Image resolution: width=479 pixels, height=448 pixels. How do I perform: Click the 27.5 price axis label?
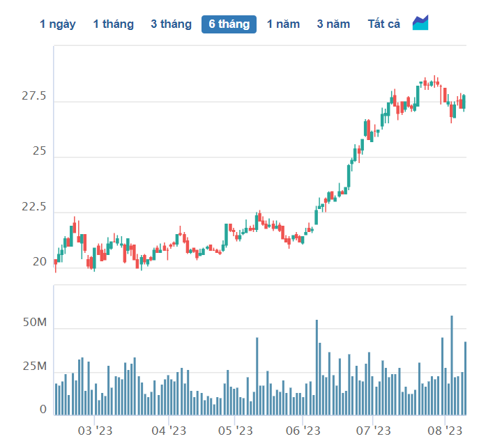[33, 96]
